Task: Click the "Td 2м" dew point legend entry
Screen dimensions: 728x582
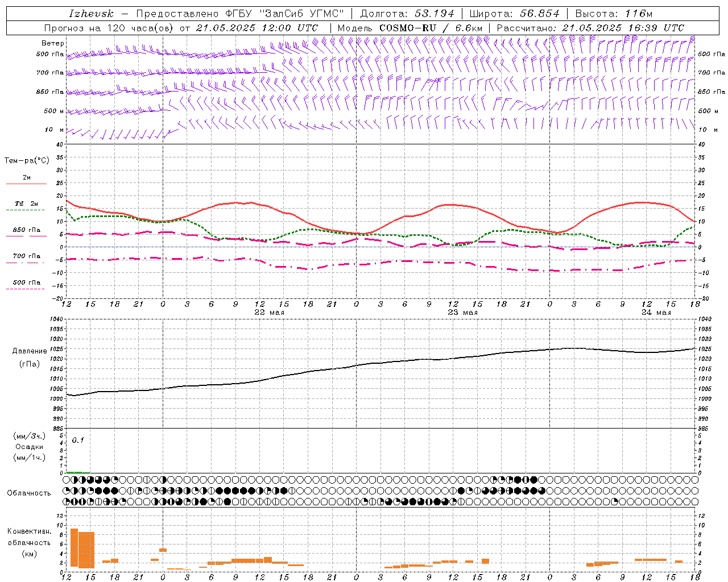Action: 27,203
